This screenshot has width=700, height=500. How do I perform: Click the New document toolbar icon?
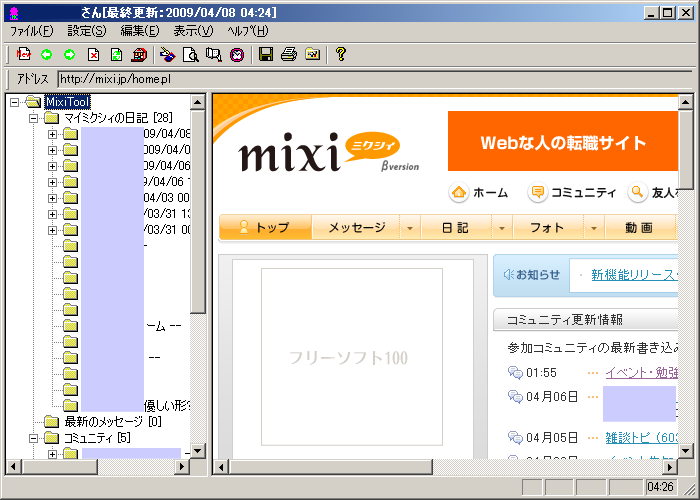(x=24, y=54)
